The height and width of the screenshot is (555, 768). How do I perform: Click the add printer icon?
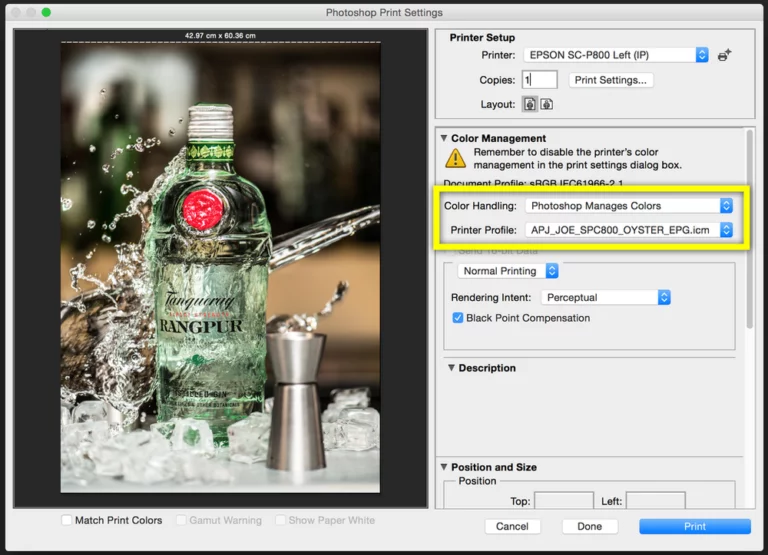(x=724, y=56)
